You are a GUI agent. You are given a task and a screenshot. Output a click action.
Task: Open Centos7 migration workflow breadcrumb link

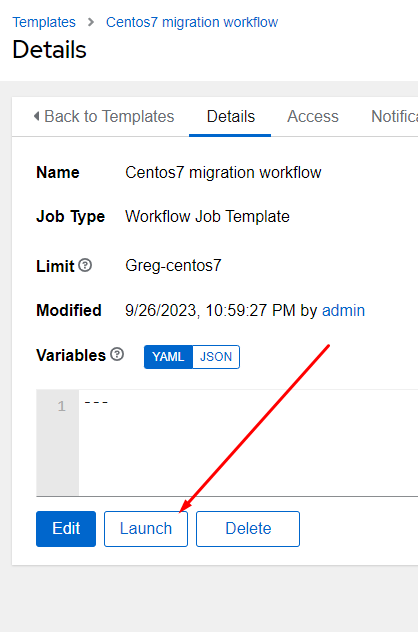point(192,22)
